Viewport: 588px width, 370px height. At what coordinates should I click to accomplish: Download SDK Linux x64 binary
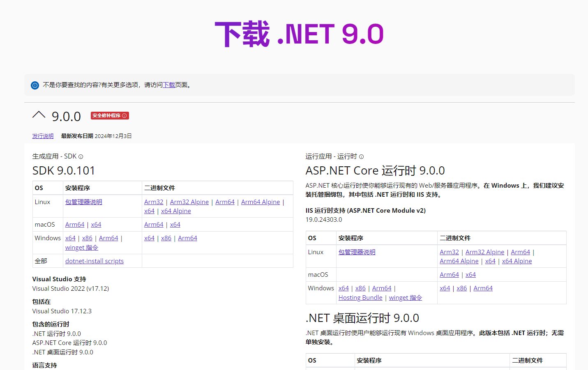click(x=150, y=211)
